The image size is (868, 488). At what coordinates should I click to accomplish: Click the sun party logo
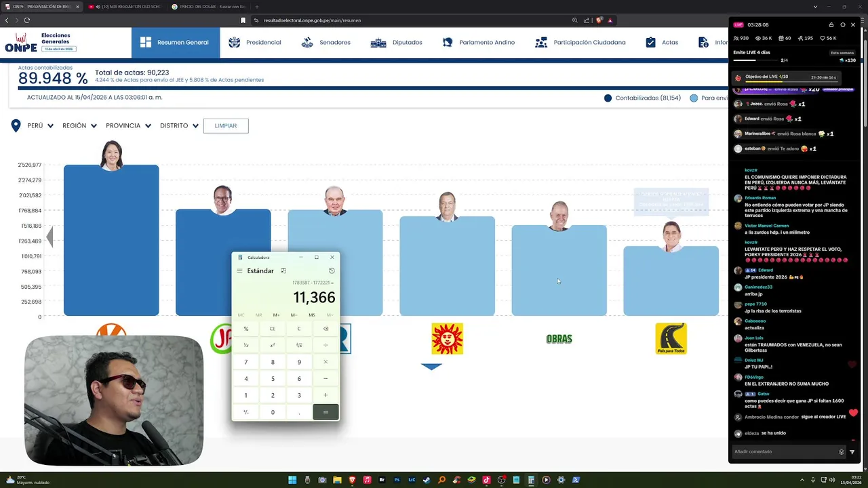(x=447, y=338)
